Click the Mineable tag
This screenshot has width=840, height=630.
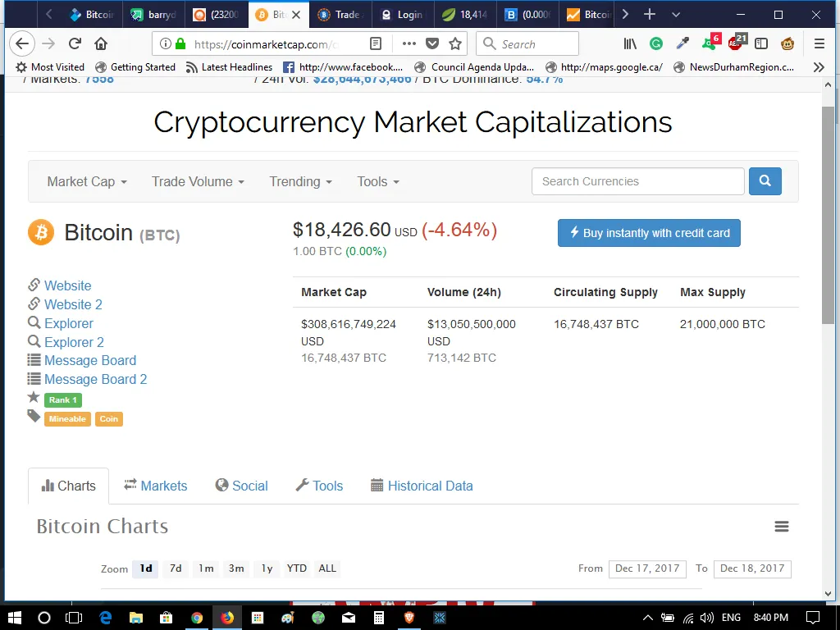pyautogui.click(x=67, y=419)
